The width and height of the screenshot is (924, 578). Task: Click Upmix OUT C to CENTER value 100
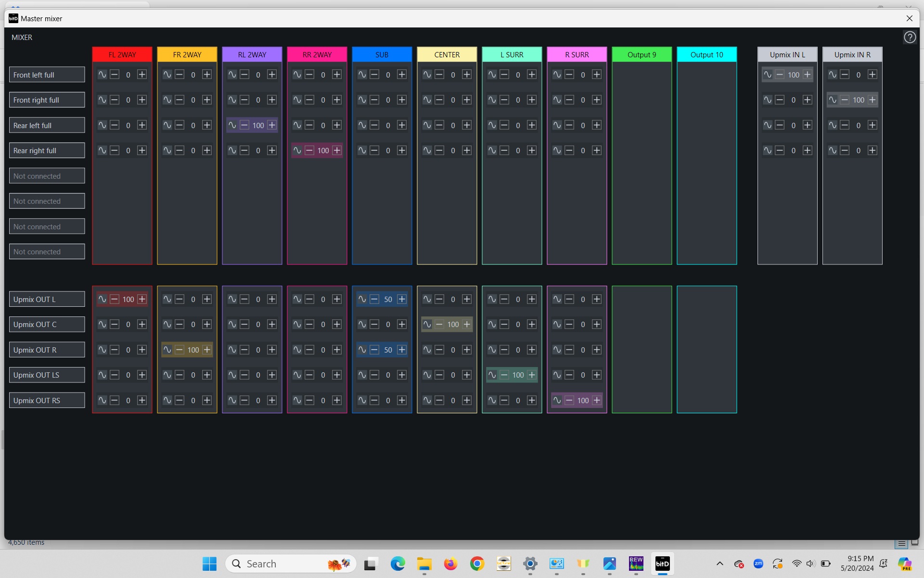pyautogui.click(x=453, y=324)
